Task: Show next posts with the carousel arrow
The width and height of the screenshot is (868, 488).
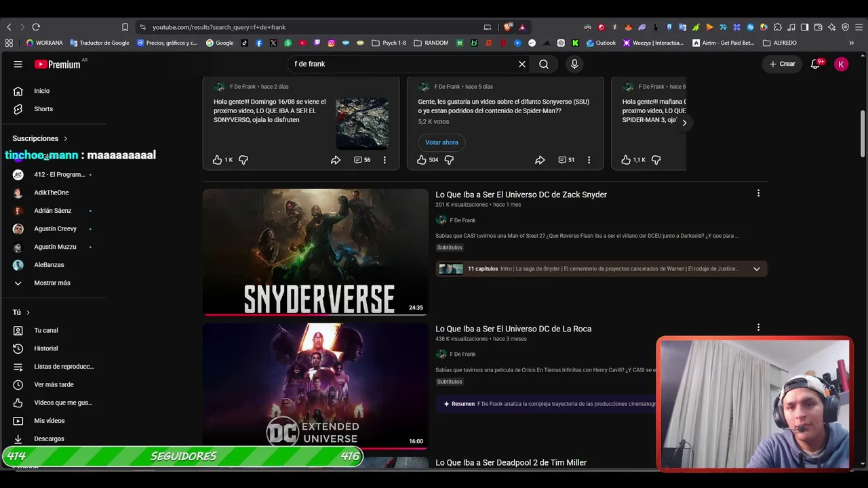Action: 684,123
